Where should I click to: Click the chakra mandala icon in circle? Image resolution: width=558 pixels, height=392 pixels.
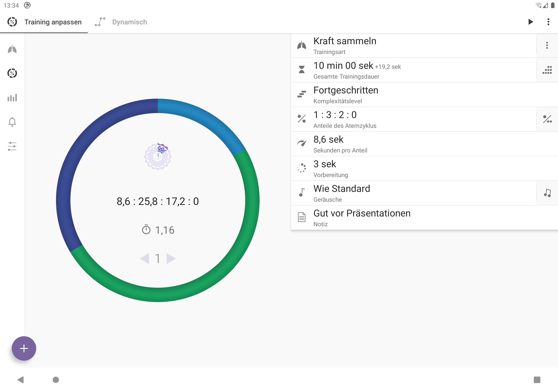(158, 157)
